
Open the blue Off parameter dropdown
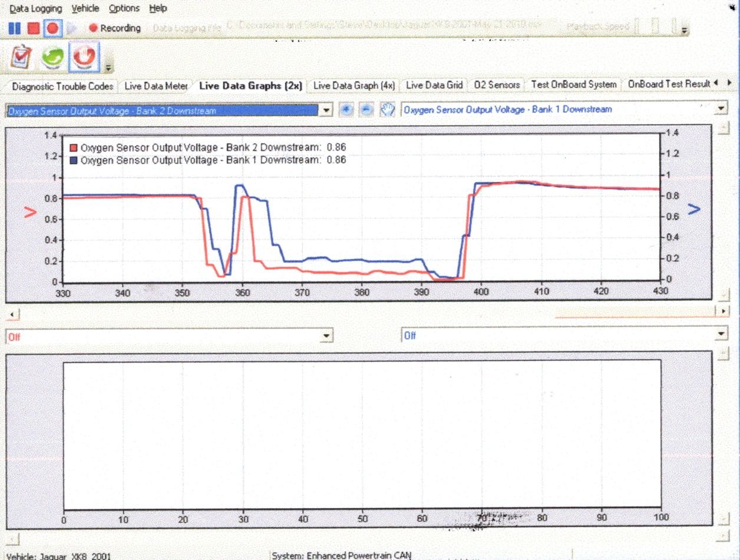[722, 334]
